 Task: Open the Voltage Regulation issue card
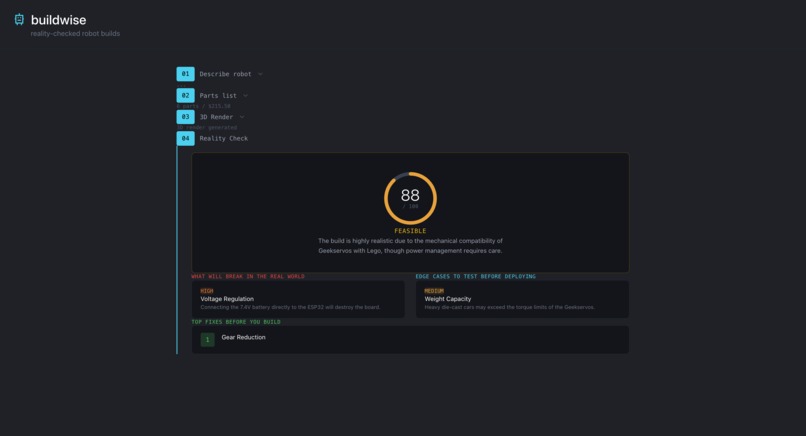click(298, 299)
